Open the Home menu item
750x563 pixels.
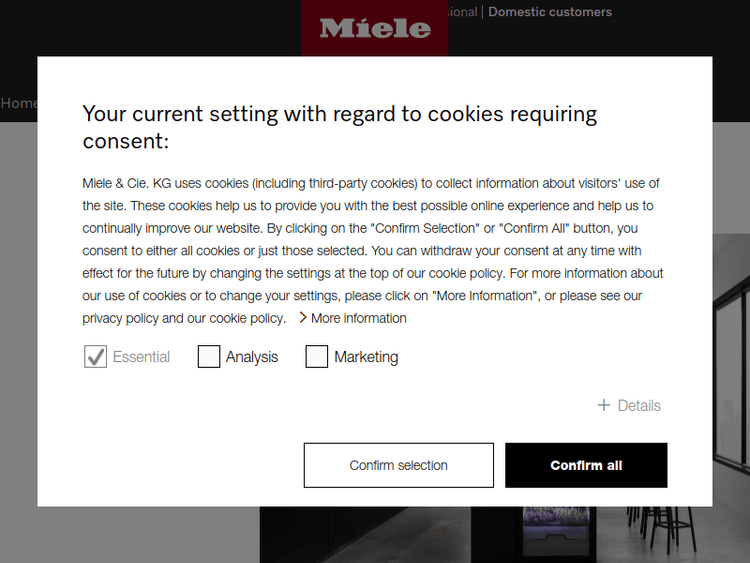19,103
